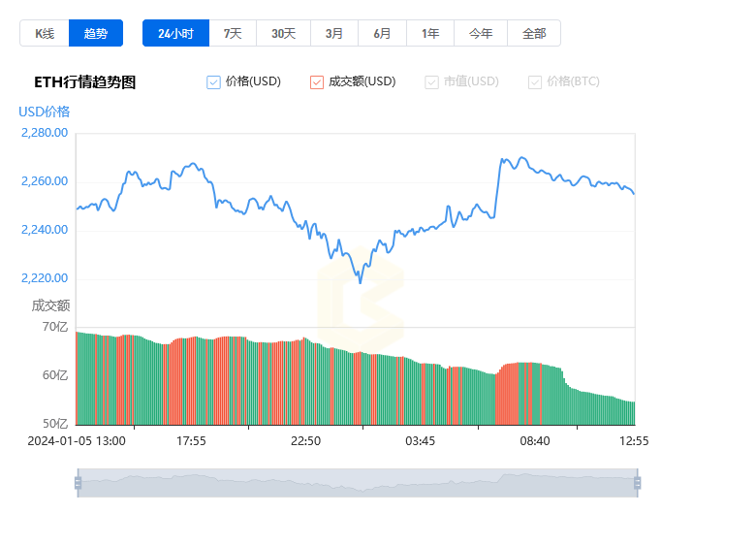Click the 12:55 time label
Viewport: 756px width, 546px height.
634,441
